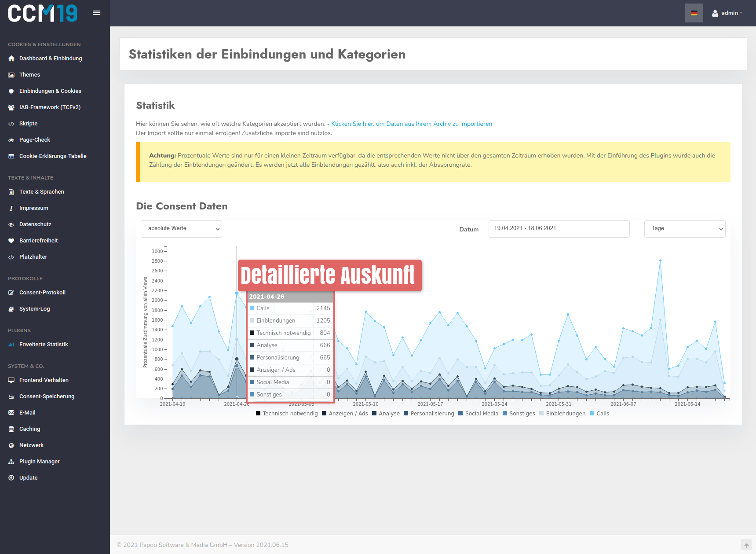This screenshot has width=756, height=554.
Task: Open the admin user menu
Action: point(727,13)
